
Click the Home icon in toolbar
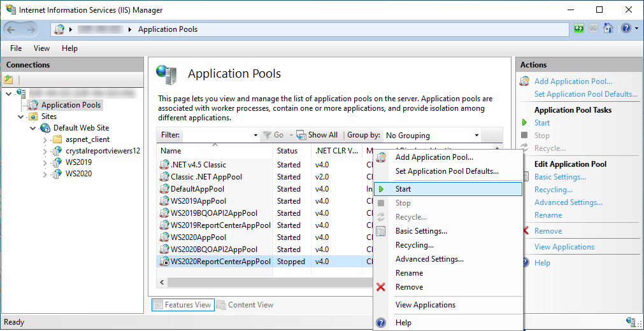[608, 29]
